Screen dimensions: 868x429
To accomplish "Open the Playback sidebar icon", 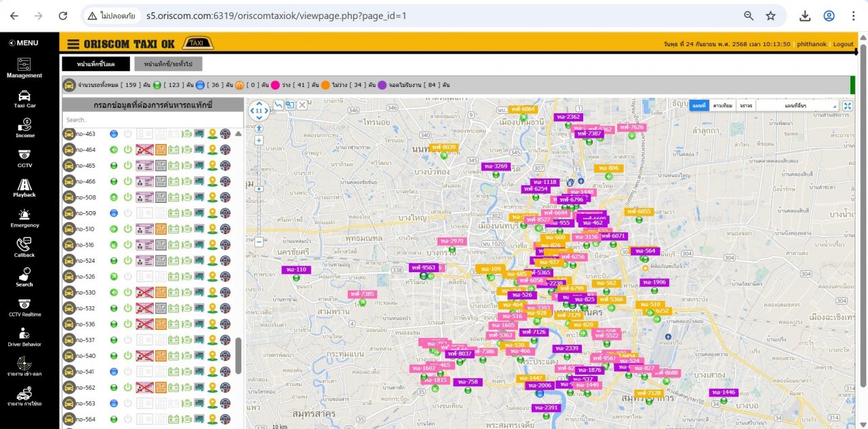I will pyautogui.click(x=24, y=185).
